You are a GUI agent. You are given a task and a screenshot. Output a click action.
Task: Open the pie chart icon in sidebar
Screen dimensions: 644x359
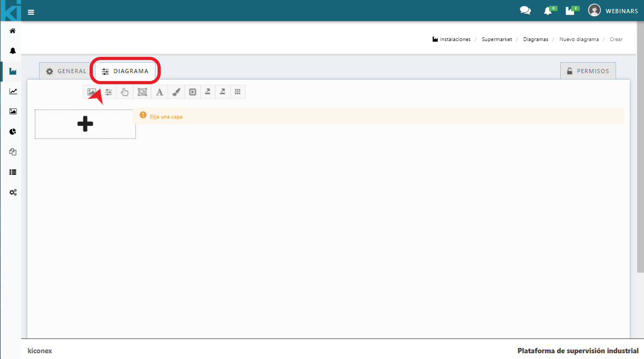pyautogui.click(x=13, y=132)
